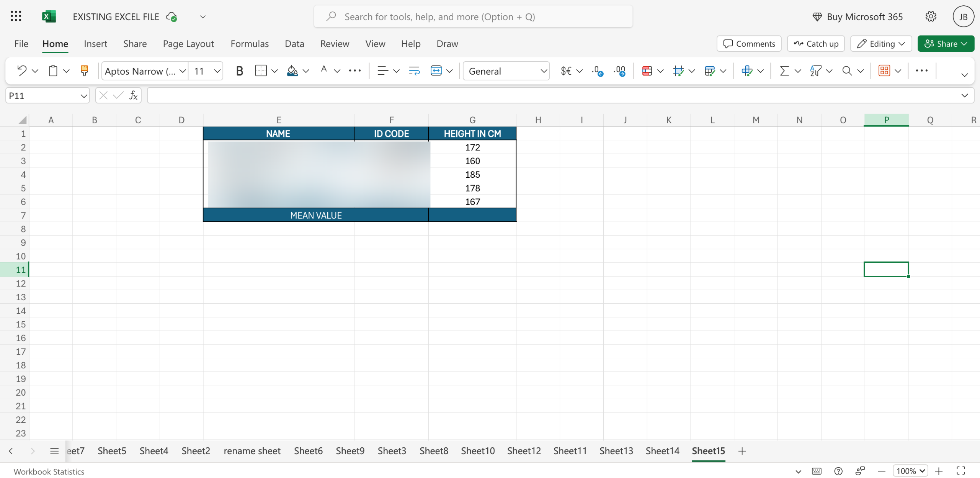
Task: Open the app launcher grid icon
Action: (16, 16)
